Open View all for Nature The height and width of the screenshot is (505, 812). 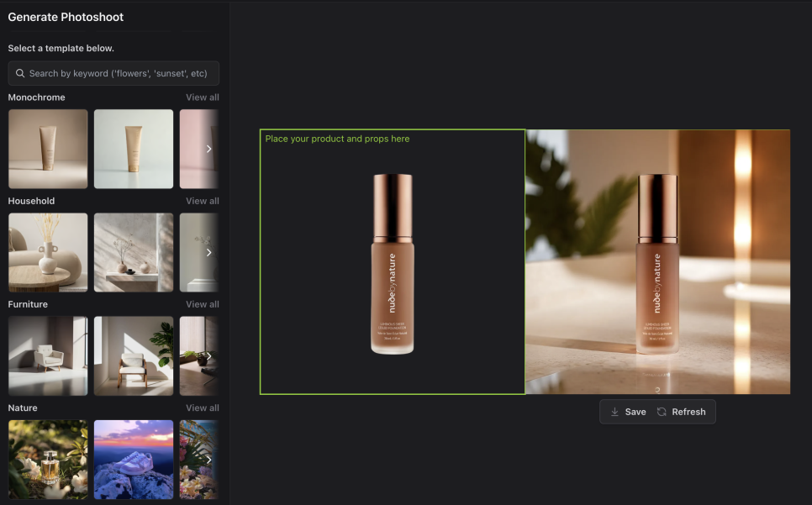coord(203,408)
